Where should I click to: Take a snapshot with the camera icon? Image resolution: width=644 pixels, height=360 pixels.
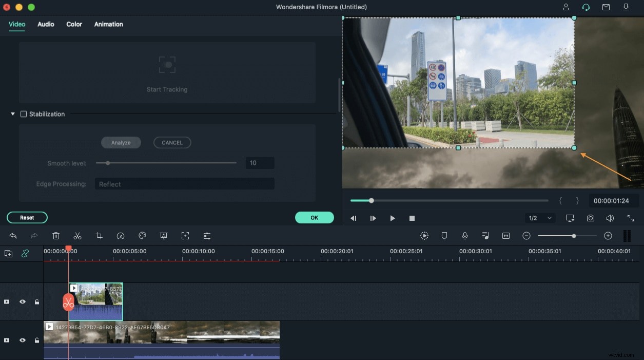589,218
